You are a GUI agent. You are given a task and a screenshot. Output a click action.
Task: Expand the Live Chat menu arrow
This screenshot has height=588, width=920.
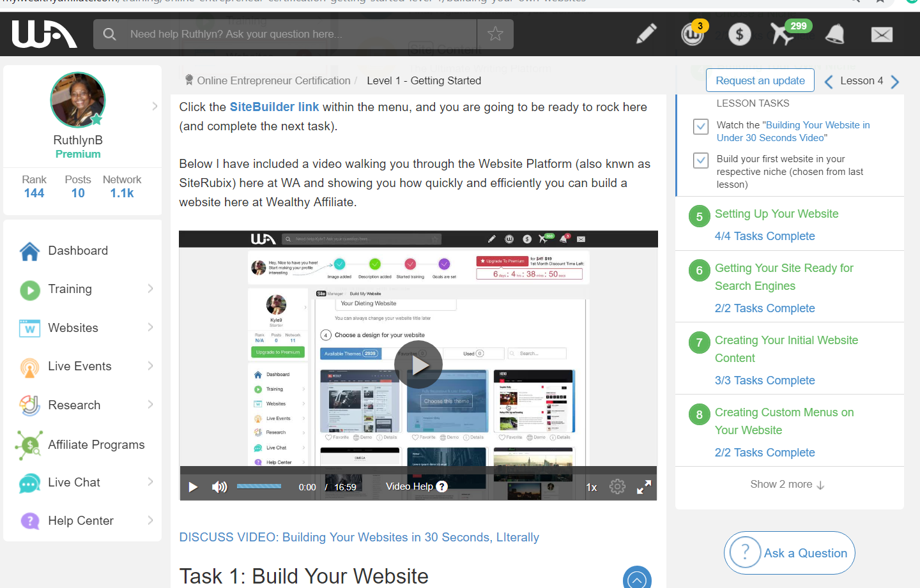point(151,481)
